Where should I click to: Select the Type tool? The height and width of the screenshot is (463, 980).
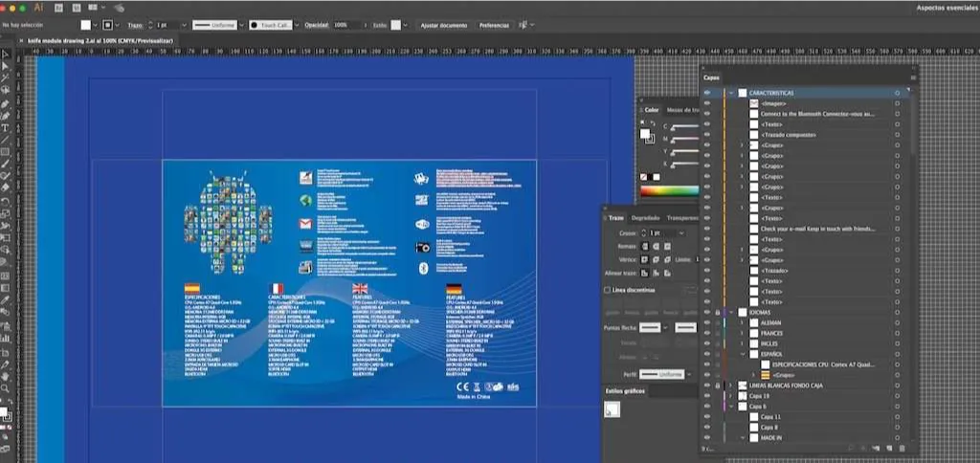[x=6, y=128]
